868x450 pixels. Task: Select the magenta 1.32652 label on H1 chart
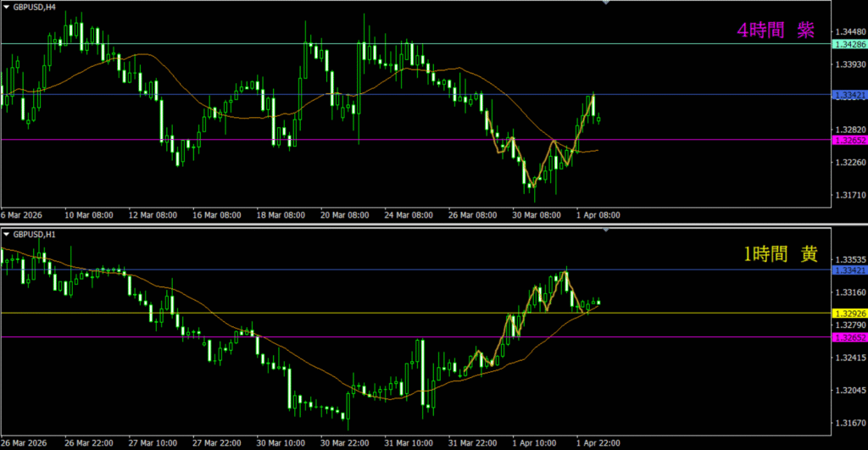849,337
